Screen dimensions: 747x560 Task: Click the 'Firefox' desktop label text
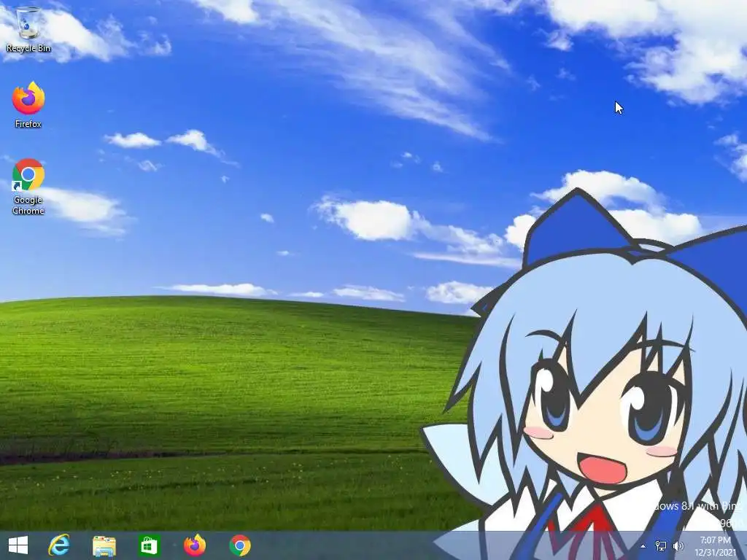point(28,124)
